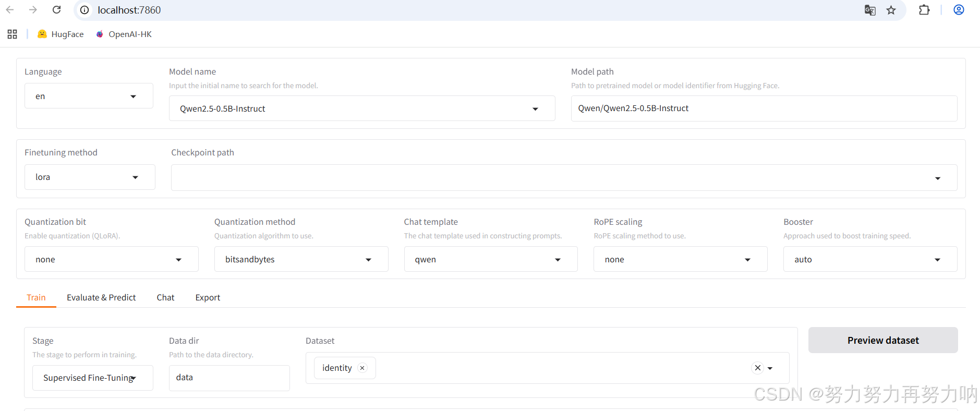Switch to the Chat tab
The width and height of the screenshot is (980, 411).
[165, 297]
